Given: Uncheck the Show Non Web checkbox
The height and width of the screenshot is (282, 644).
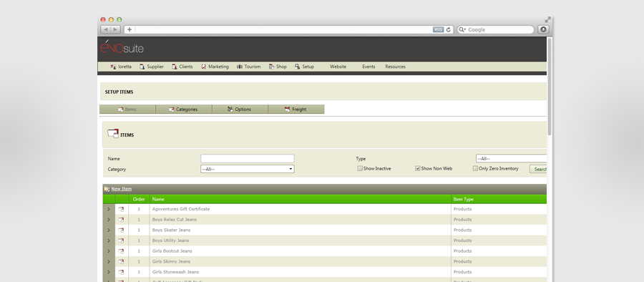Looking at the screenshot, I should (x=418, y=168).
